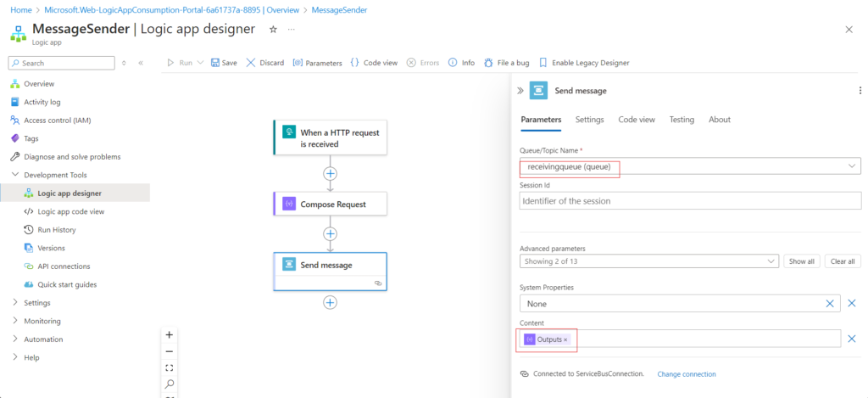Select the Compose Request action card
The height and width of the screenshot is (398, 868).
pos(330,204)
